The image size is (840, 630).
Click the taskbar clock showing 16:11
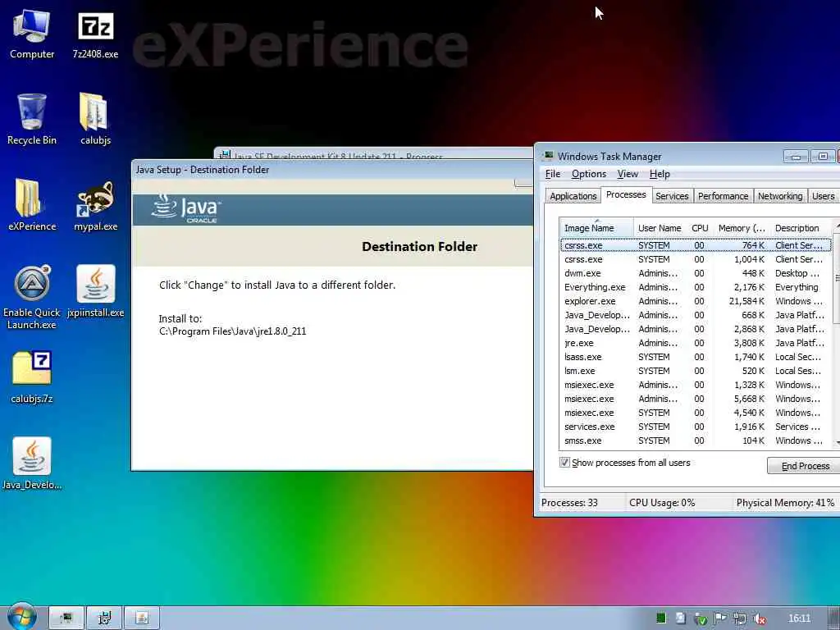coord(799,619)
